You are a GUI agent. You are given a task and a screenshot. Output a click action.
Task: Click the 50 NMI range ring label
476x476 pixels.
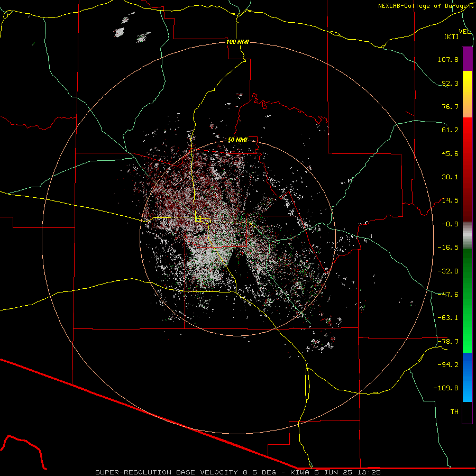[x=237, y=140]
